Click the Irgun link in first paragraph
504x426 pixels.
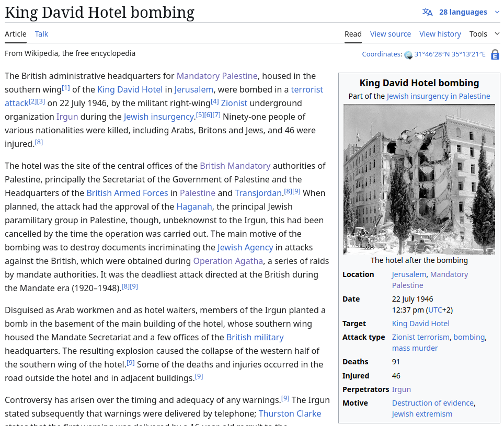point(67,117)
